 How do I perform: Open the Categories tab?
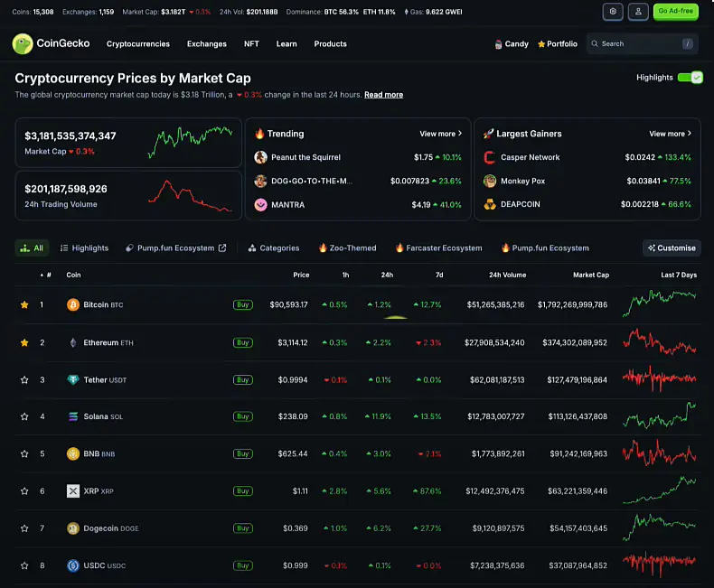click(x=274, y=248)
